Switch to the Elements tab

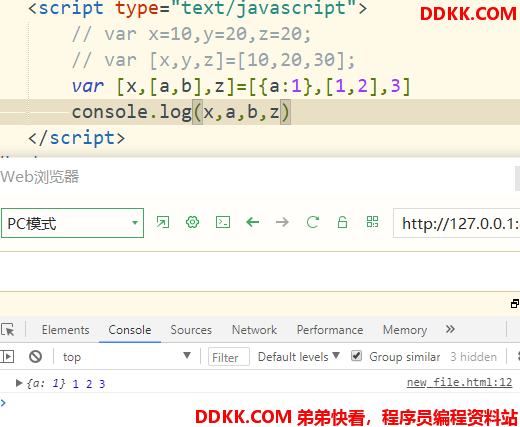(65, 330)
